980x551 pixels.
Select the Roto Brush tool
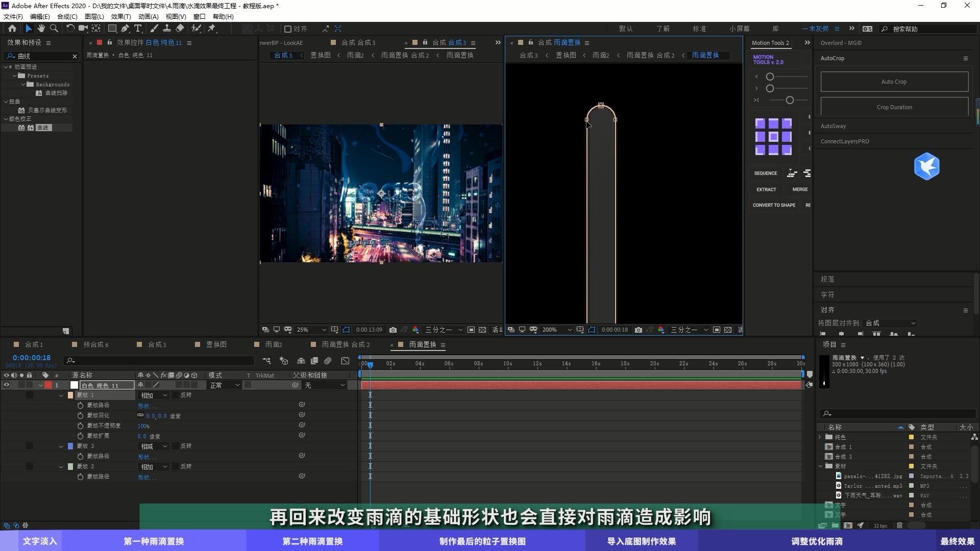[x=196, y=29]
